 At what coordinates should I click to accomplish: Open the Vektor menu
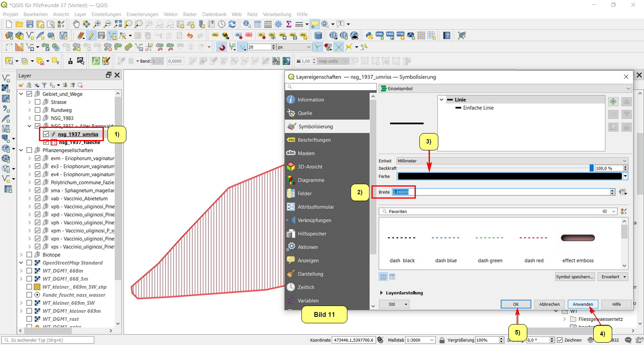pyautogui.click(x=171, y=14)
